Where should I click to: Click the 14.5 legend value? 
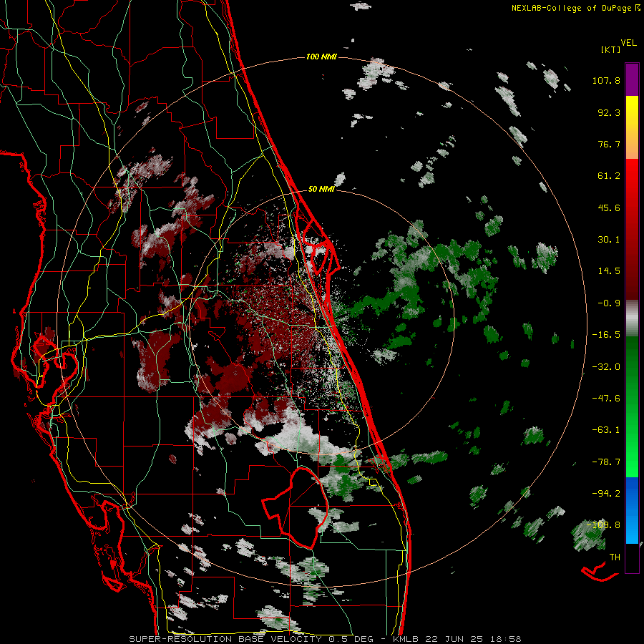click(x=609, y=271)
